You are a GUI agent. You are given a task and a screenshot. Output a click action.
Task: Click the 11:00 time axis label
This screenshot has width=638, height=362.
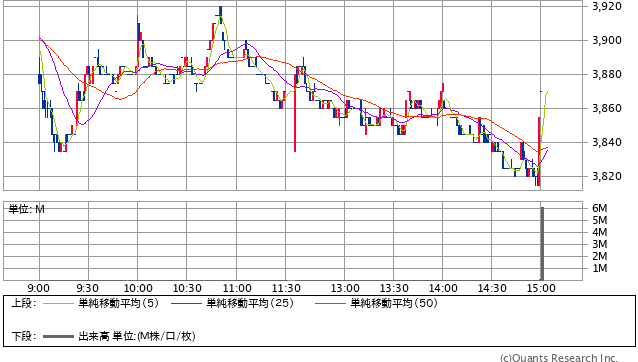(x=237, y=288)
